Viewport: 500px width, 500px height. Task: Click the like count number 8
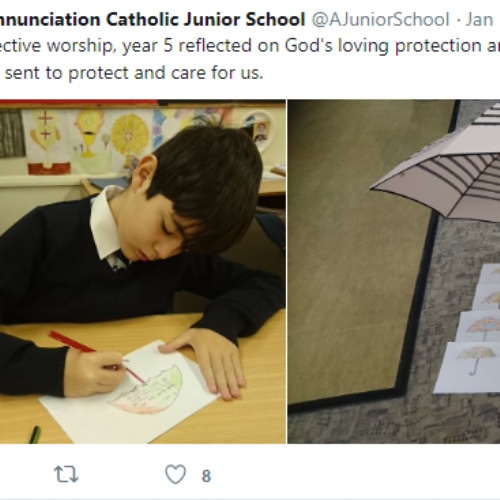206,476
